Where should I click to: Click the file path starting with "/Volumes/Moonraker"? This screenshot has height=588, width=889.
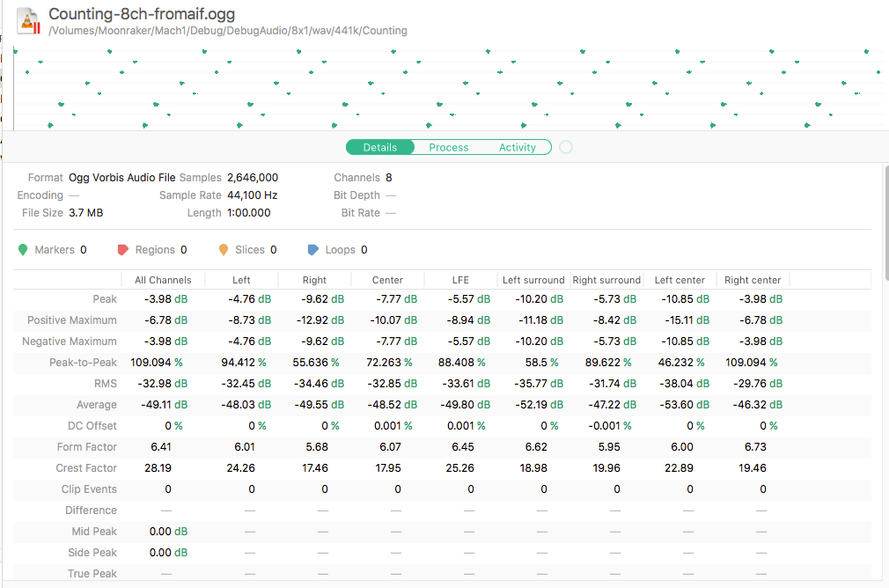coord(228,31)
